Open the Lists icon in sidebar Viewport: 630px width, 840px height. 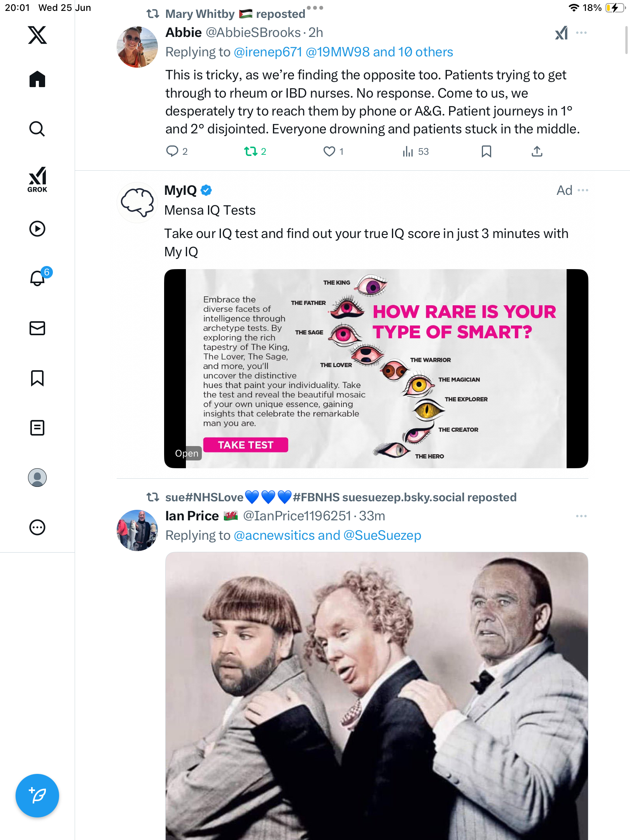tap(37, 428)
